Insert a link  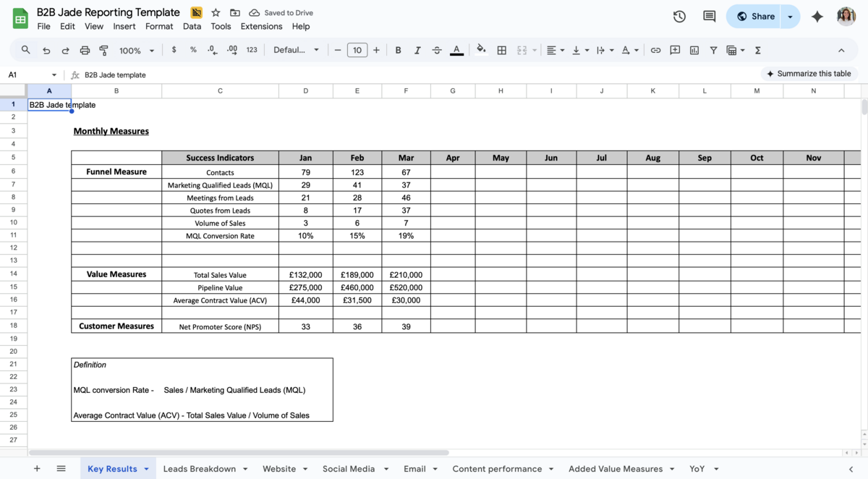tap(655, 50)
